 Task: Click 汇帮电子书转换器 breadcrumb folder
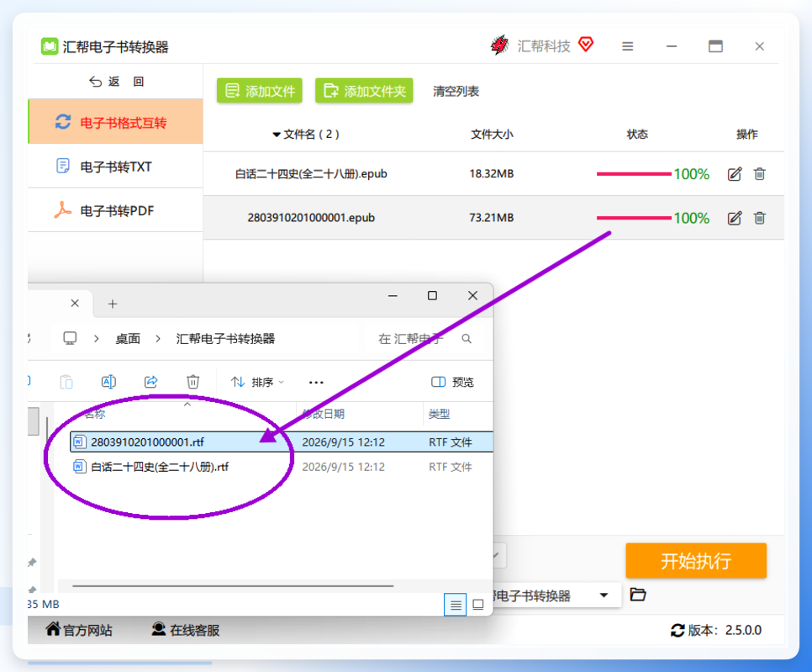tap(225, 339)
